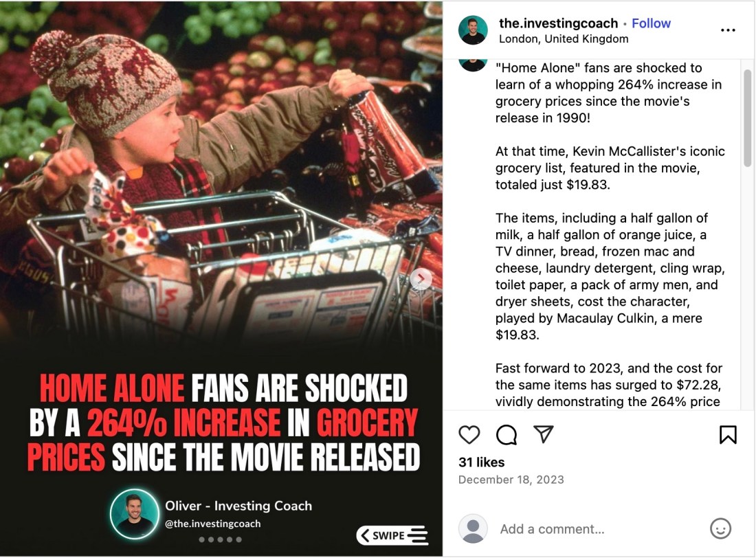
Task: Click the default user avatar near comment box
Action: point(473,529)
